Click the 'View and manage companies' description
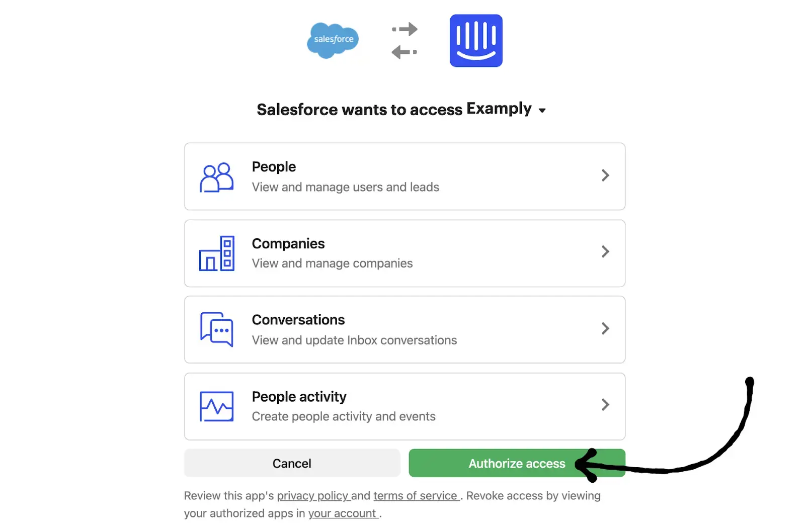805x532 pixels. tap(332, 263)
